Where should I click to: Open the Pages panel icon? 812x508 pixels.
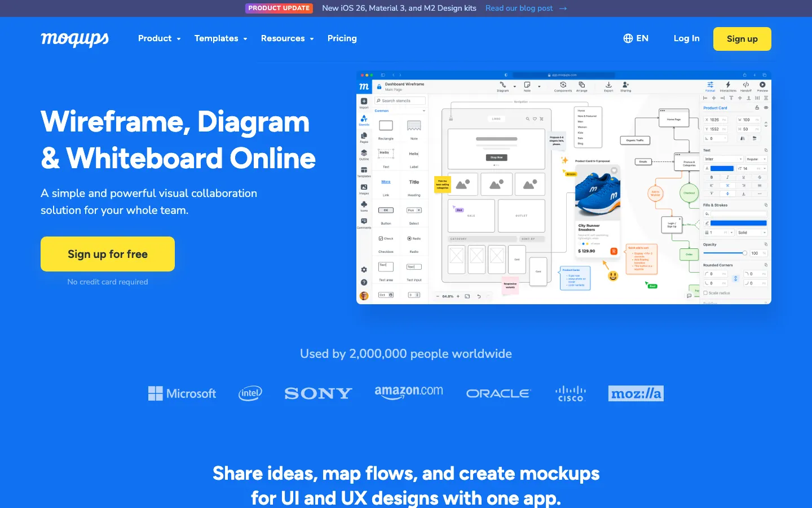pyautogui.click(x=364, y=137)
